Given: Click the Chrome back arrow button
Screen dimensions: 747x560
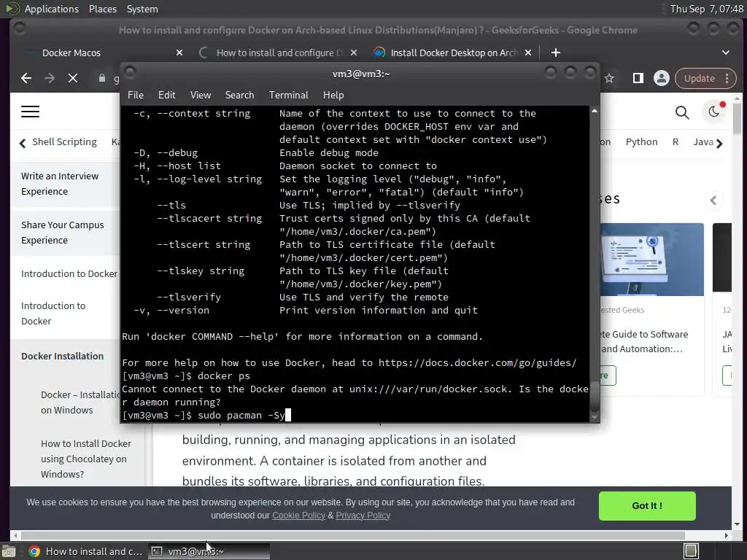Looking at the screenshot, I should click(x=26, y=78).
